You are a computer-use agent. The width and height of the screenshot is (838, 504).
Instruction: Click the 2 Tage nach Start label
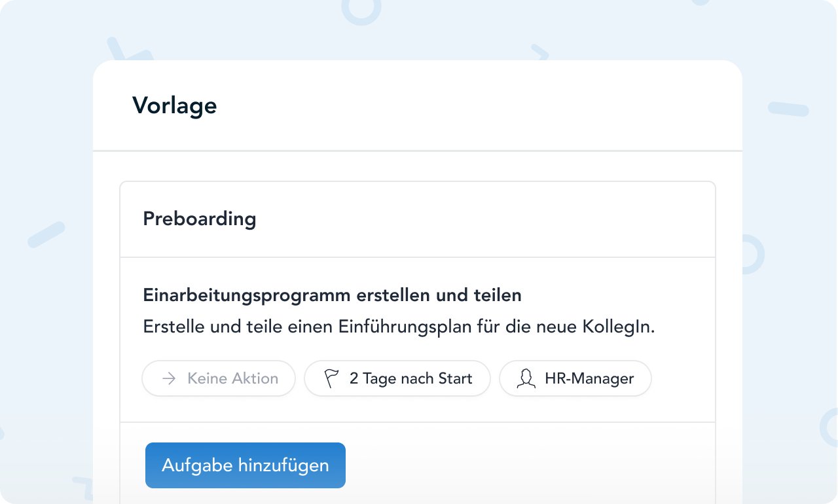click(410, 378)
